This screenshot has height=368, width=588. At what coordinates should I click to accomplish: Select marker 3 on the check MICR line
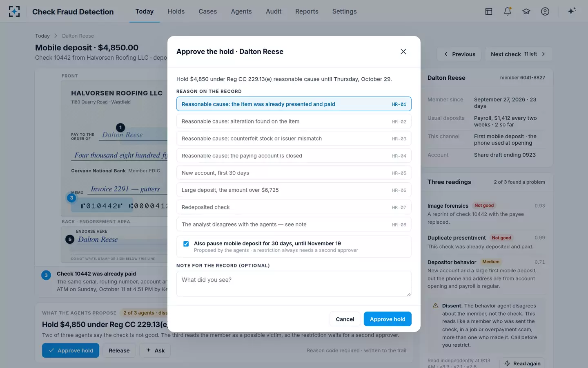tap(71, 198)
